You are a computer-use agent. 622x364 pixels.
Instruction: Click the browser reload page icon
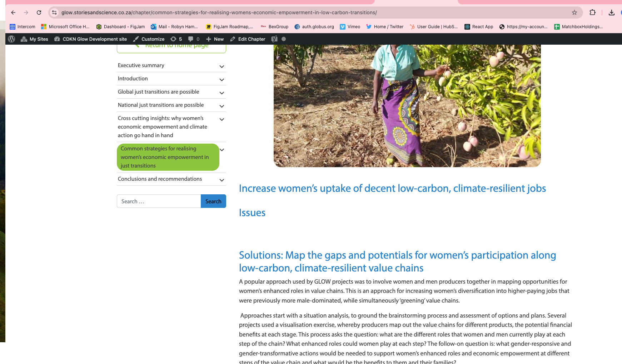pyautogui.click(x=39, y=13)
